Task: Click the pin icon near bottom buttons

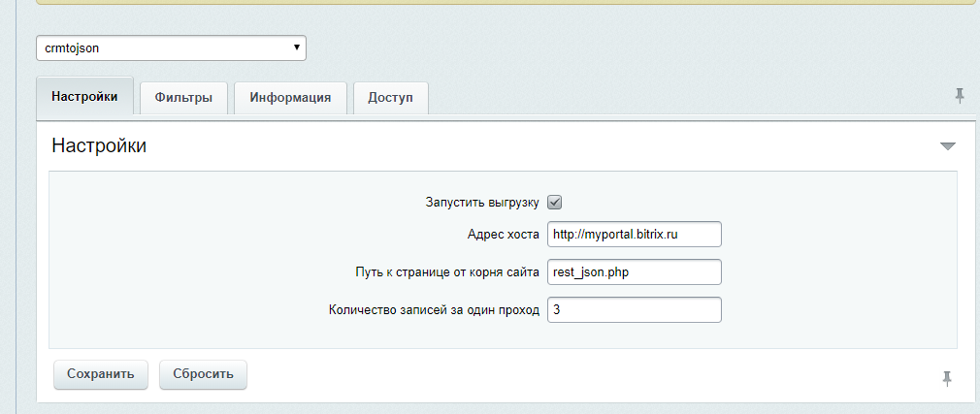Action: coord(947,378)
